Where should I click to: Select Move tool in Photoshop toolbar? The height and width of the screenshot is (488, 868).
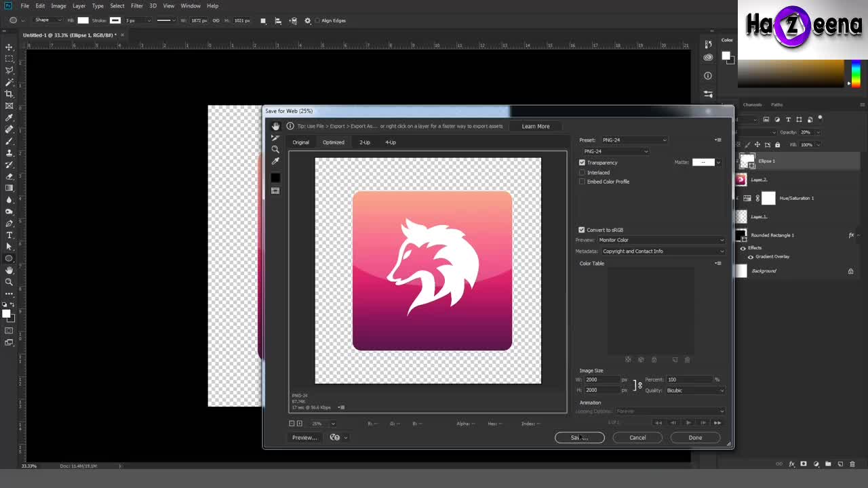[9, 47]
